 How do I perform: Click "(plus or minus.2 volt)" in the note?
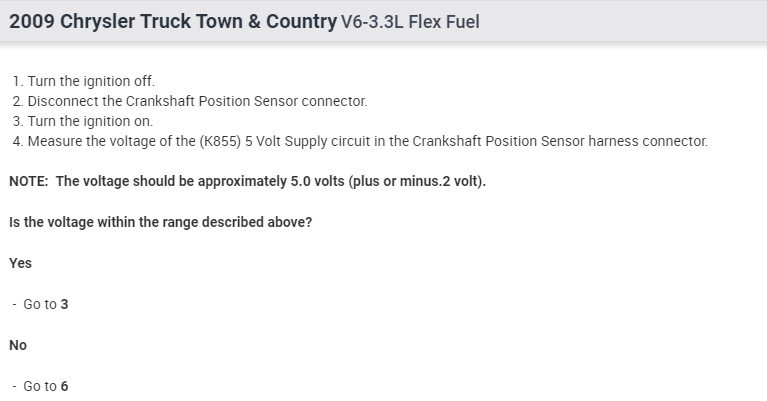(420, 181)
